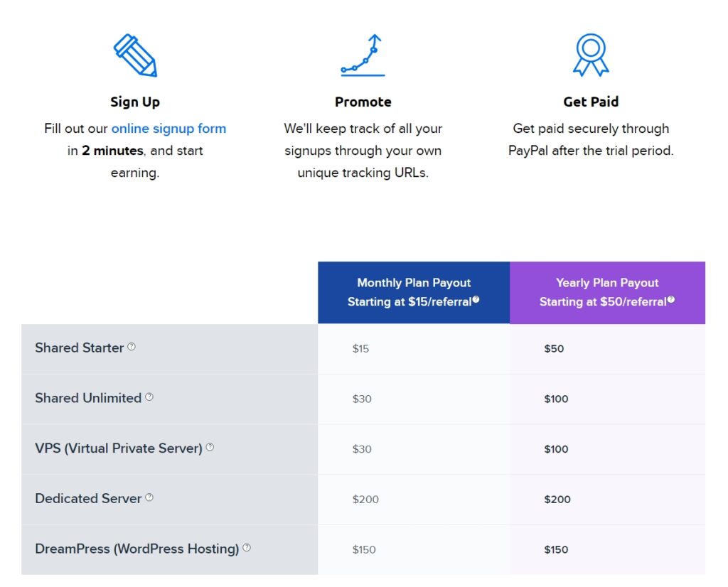Click the Shared Starter row label
This screenshot has width=728, height=587.
coord(80,348)
